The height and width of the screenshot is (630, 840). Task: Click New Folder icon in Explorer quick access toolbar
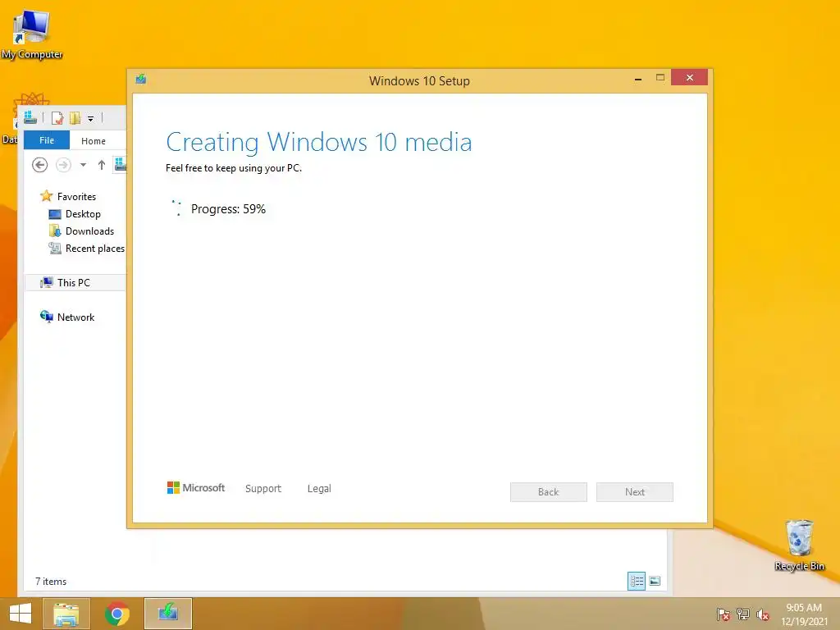[x=75, y=118]
